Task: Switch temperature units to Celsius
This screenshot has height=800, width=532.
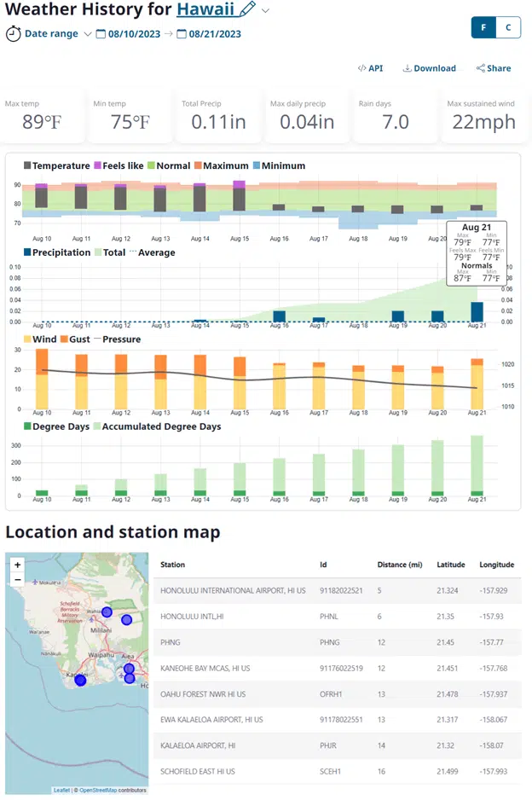Action: [x=508, y=27]
